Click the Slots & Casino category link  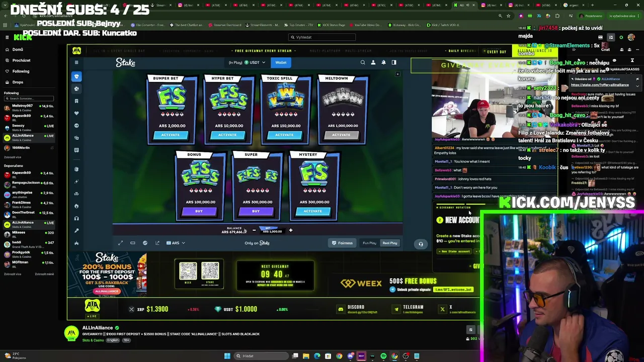(x=93, y=340)
